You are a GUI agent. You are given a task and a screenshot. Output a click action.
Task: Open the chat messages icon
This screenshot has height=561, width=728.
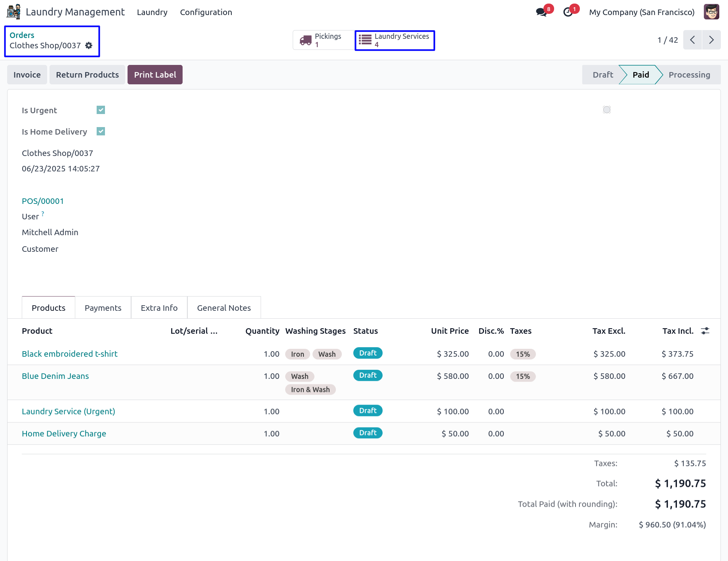pyautogui.click(x=541, y=12)
